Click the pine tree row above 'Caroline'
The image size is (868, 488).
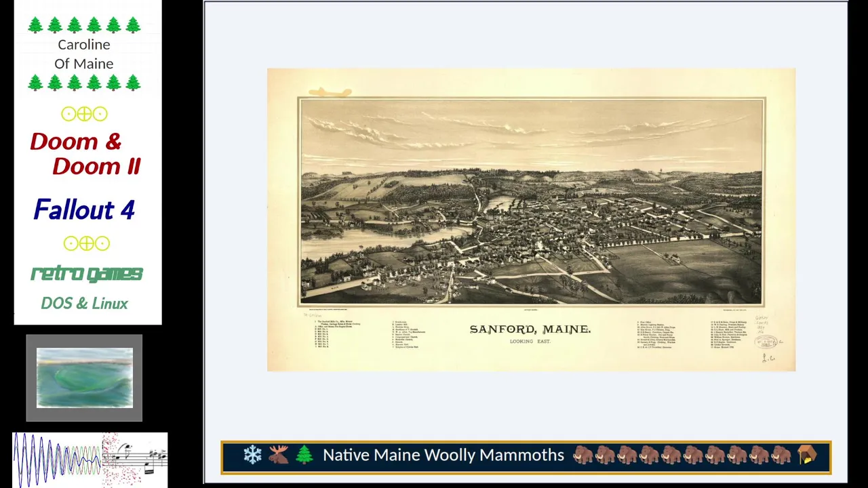[x=84, y=25]
